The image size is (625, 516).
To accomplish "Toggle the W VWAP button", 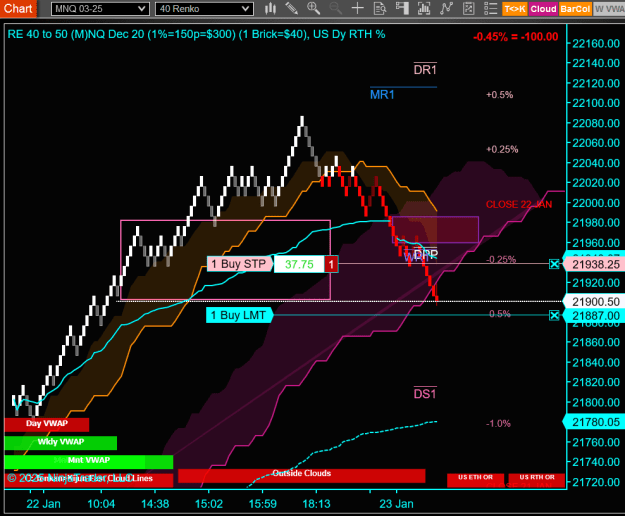I will click(609, 9).
